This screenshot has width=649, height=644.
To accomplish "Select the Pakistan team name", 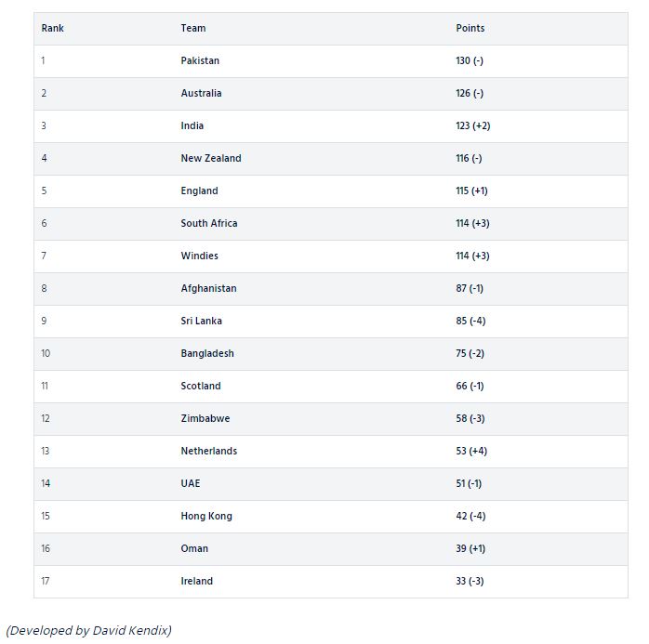I will coord(200,60).
